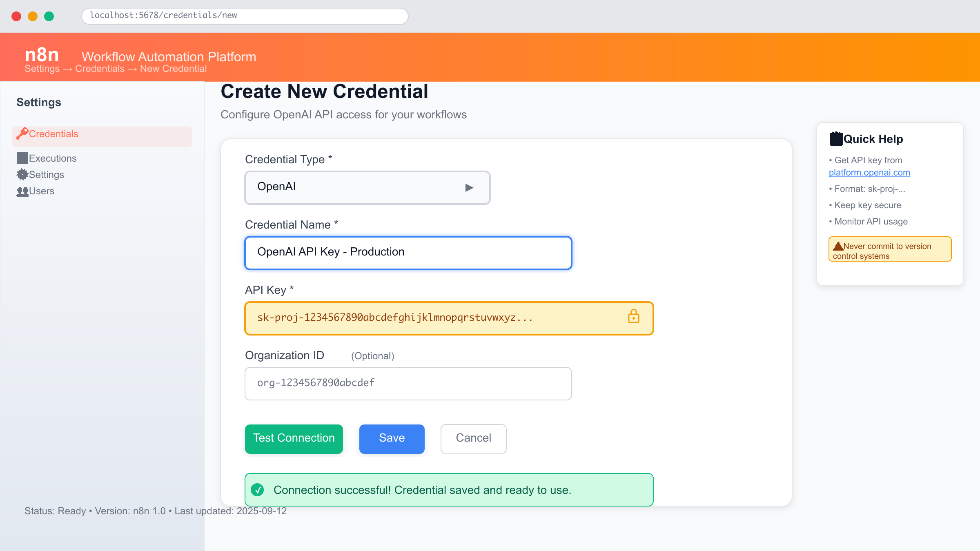Viewport: 980px width, 551px height.
Task: Click New Credential in the breadcrumb
Action: click(173, 69)
